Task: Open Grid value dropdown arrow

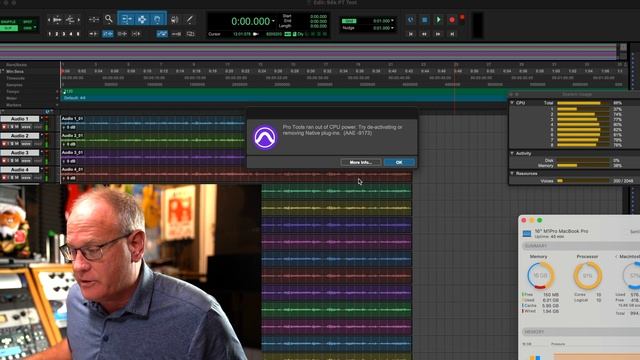Action: (392, 20)
